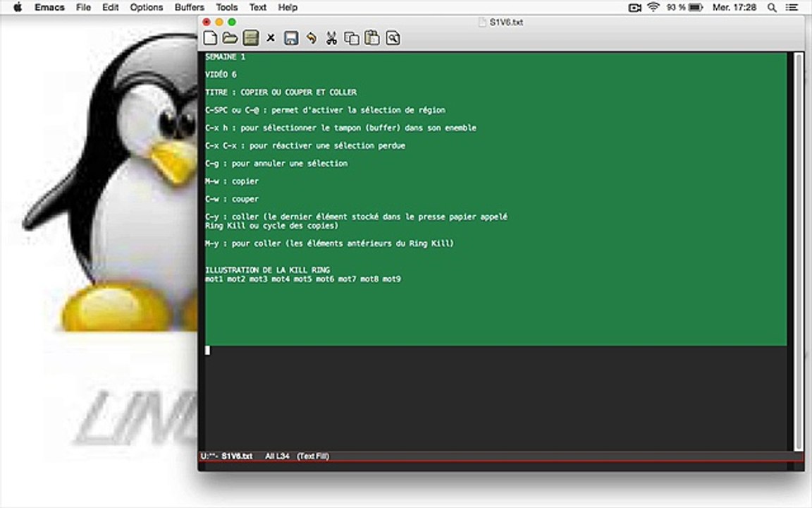Click the 'Ring Kill ou cycle des copies)' line

(272, 226)
